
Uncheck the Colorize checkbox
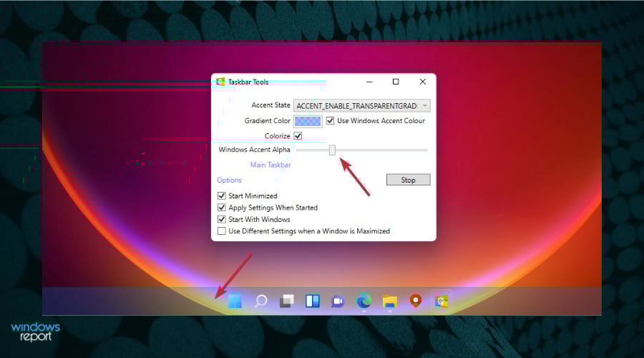pos(298,135)
